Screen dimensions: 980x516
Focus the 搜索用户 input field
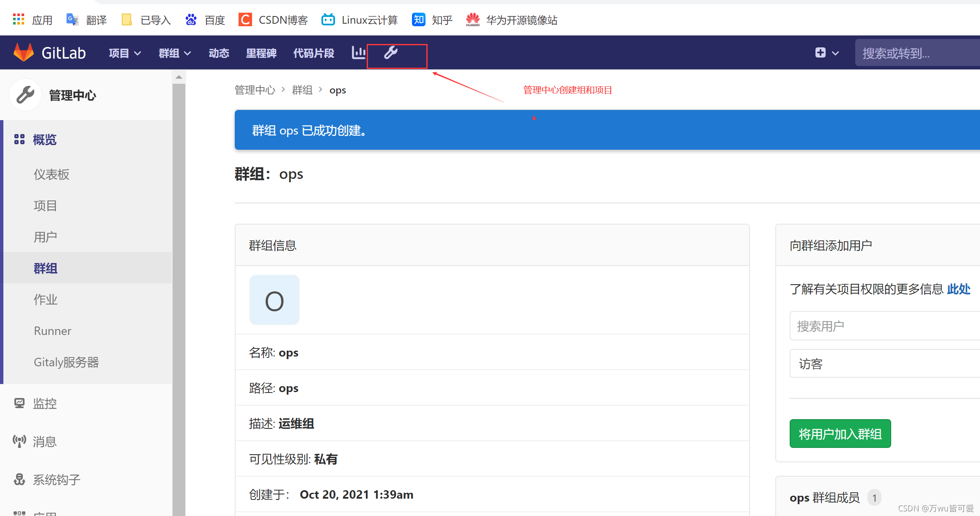[x=885, y=326]
